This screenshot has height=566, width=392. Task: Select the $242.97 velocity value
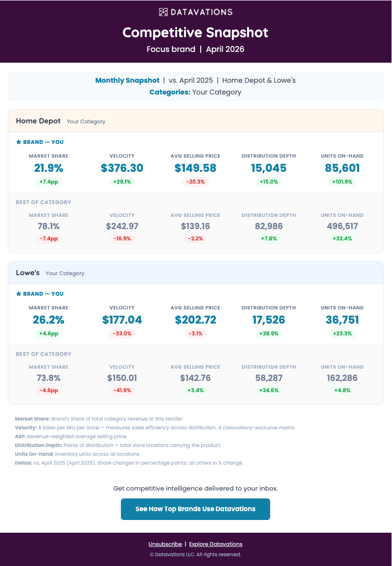122,226
